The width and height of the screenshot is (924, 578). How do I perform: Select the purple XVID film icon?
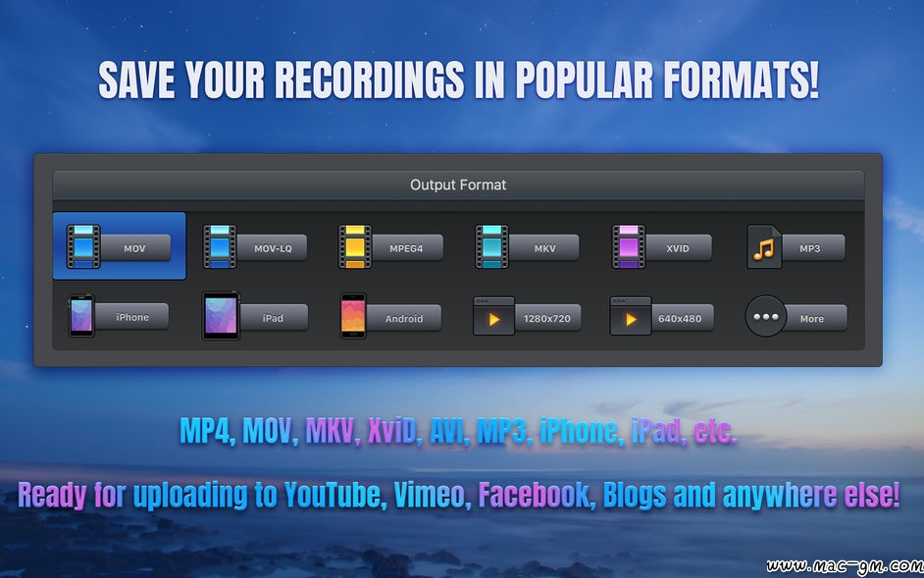click(628, 246)
